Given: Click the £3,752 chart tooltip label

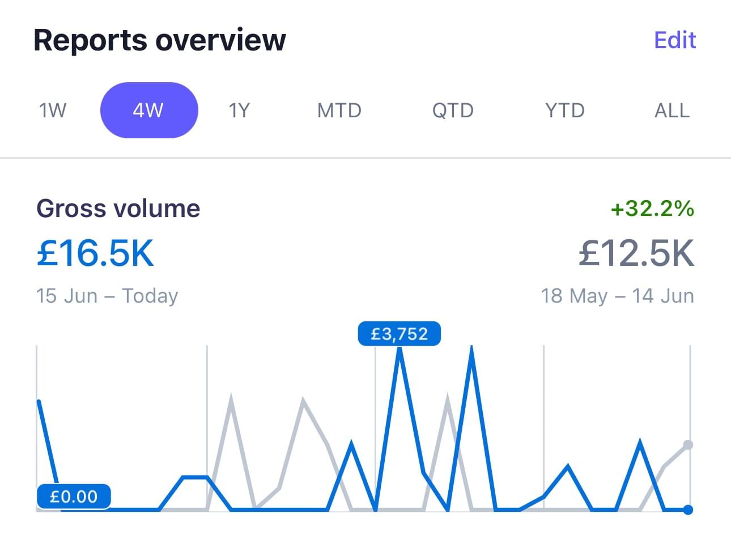Looking at the screenshot, I should [x=399, y=334].
